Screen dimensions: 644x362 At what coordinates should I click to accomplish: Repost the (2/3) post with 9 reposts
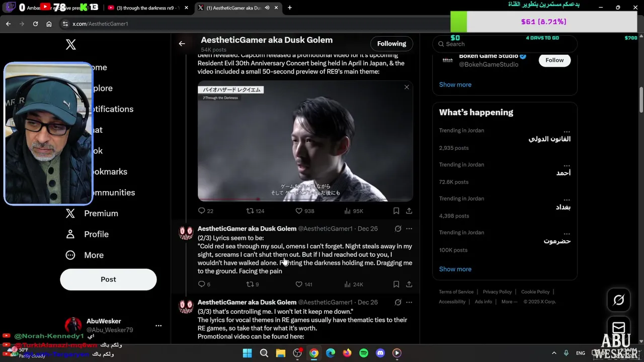(x=253, y=284)
